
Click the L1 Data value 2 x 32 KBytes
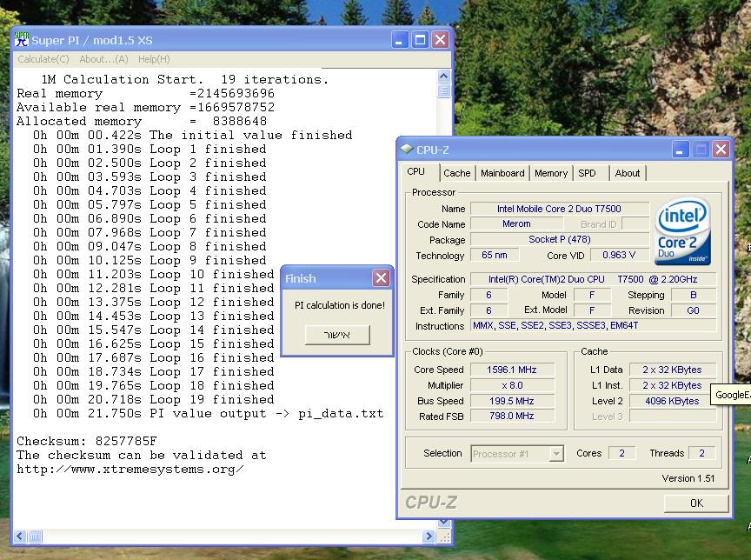pos(672,370)
